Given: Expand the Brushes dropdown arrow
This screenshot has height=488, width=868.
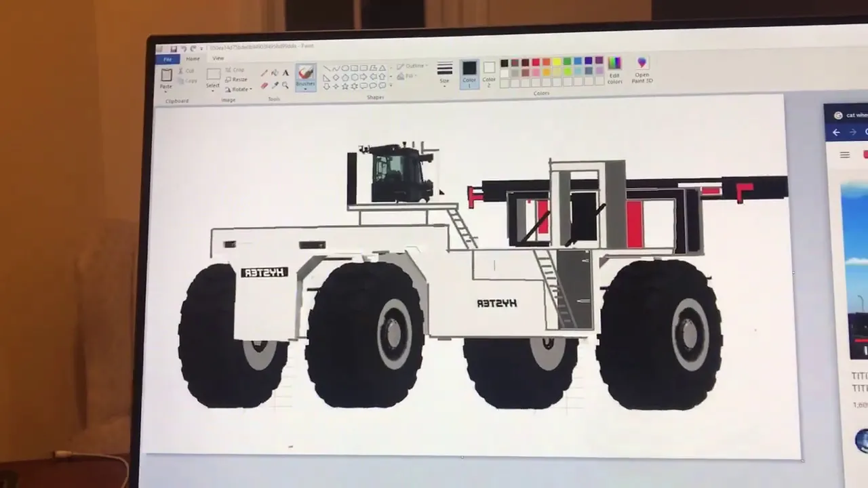Looking at the screenshot, I should click(305, 89).
